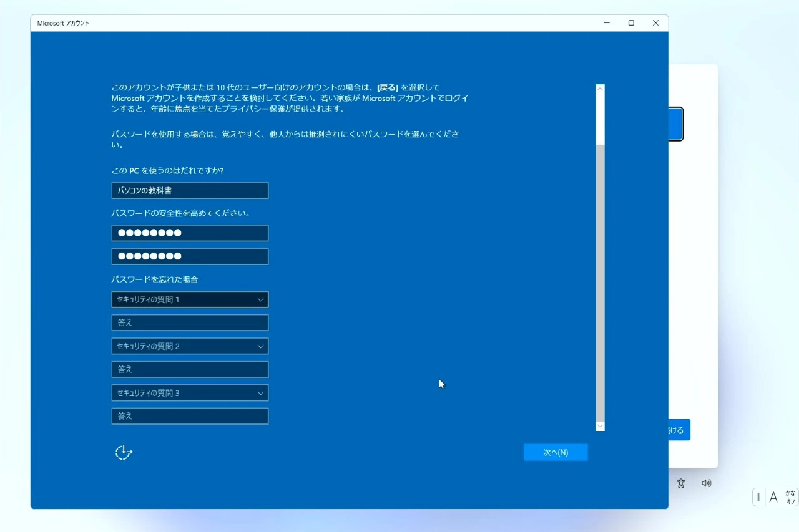Click the scroll up arrow of the form

tap(600, 89)
